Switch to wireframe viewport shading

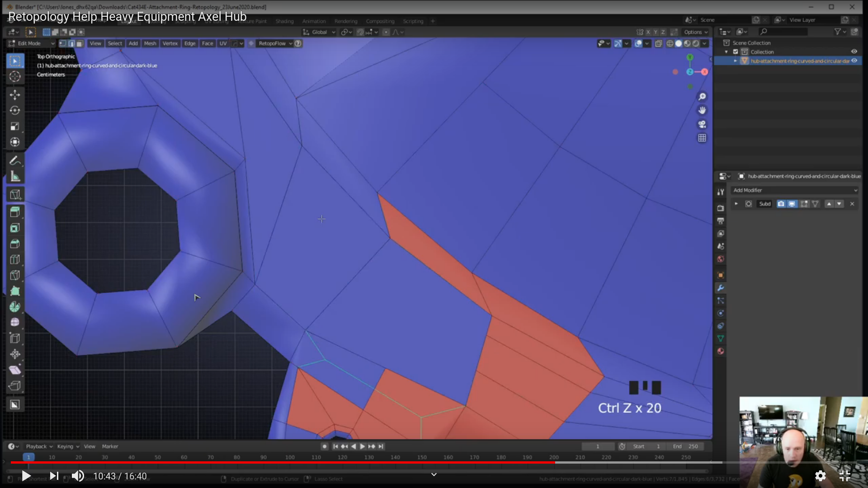coord(670,43)
